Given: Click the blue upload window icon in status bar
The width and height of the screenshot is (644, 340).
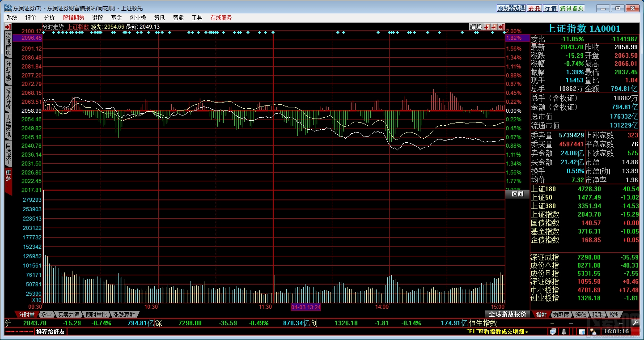Looking at the screenshot, I should (x=581, y=331).
